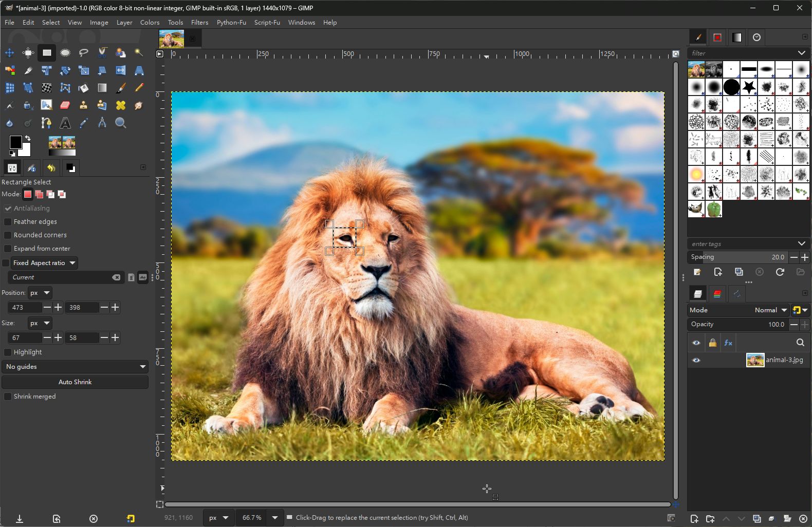This screenshot has height=527, width=812.
Task: Open the Script-Fu menu
Action: point(267,22)
